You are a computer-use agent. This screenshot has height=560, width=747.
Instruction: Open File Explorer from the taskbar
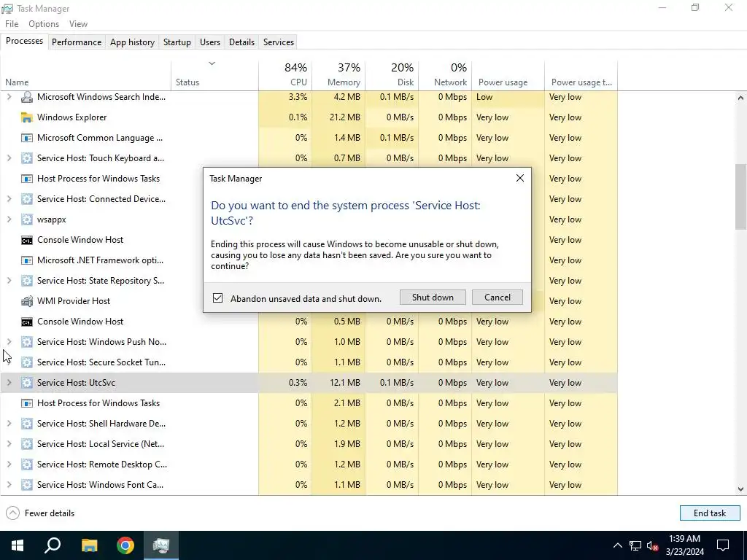coord(89,545)
